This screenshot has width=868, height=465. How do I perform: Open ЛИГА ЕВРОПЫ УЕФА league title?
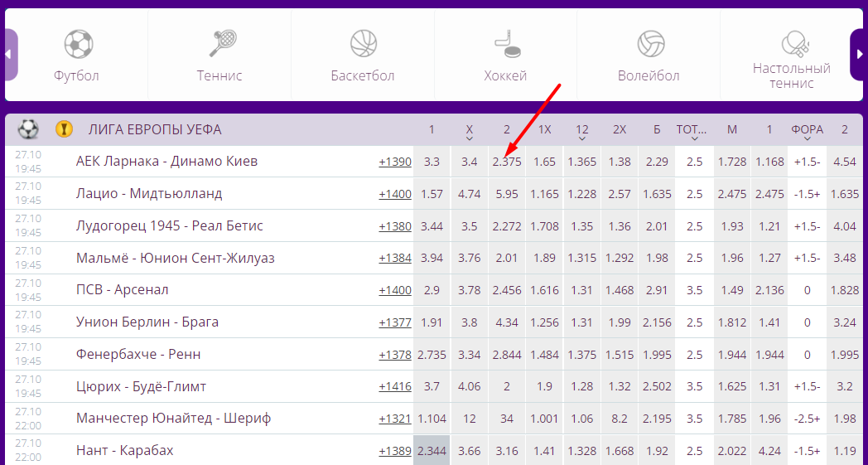pos(155,129)
